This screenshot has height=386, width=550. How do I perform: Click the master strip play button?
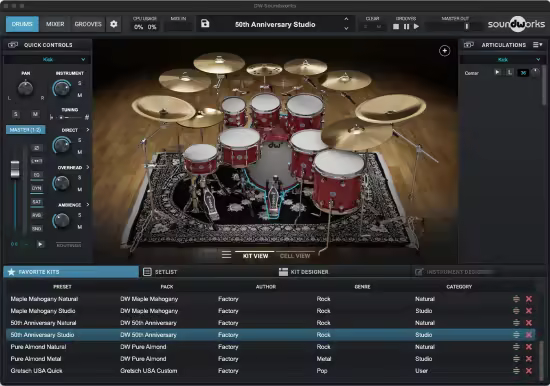tap(40, 244)
